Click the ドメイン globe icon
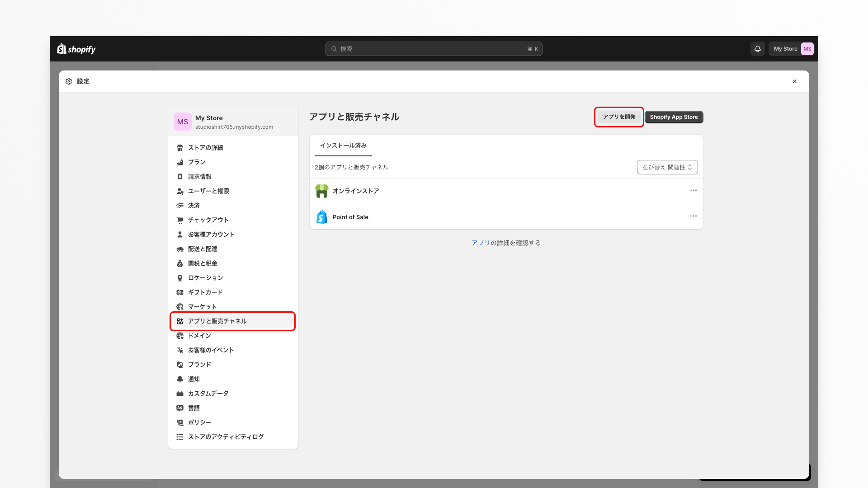 180,336
